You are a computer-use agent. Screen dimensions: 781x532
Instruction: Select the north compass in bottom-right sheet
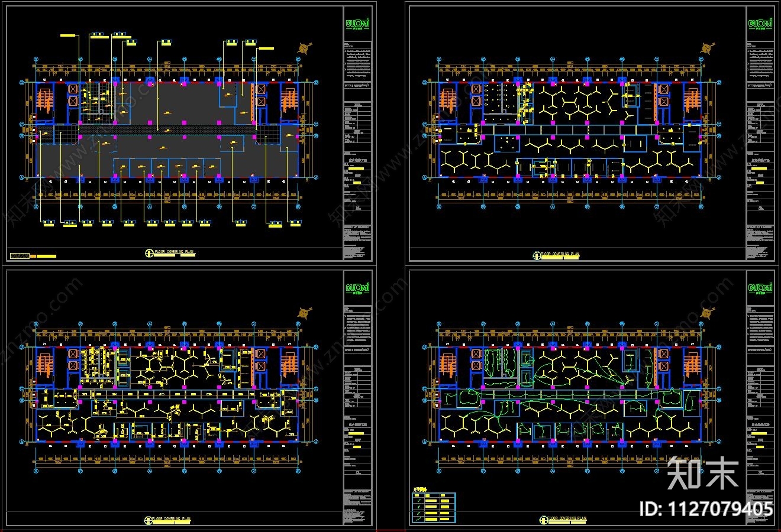click(x=707, y=313)
